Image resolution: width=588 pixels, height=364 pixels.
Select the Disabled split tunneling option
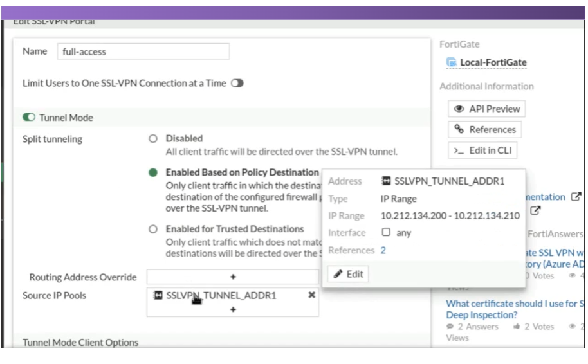tap(152, 139)
